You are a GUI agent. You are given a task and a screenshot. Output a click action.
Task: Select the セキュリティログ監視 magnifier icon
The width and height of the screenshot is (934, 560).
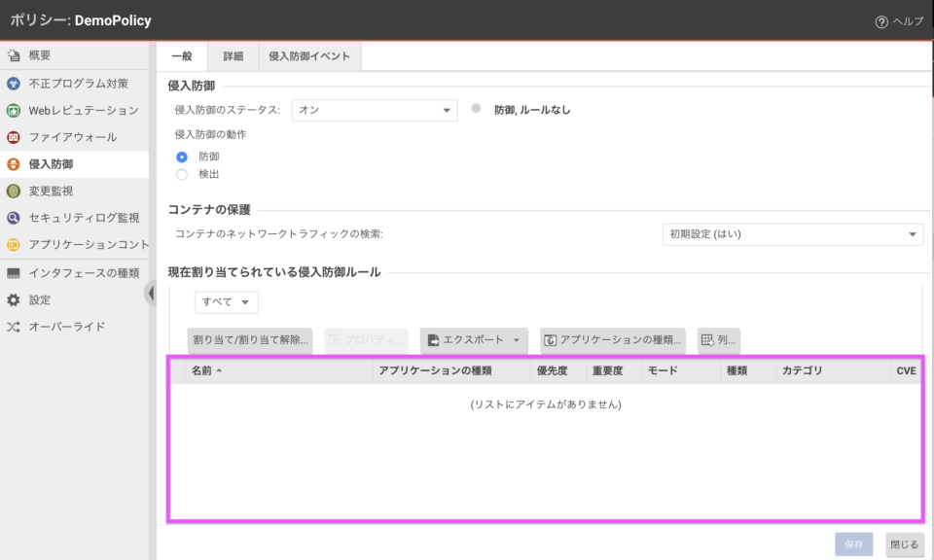pyautogui.click(x=12, y=218)
